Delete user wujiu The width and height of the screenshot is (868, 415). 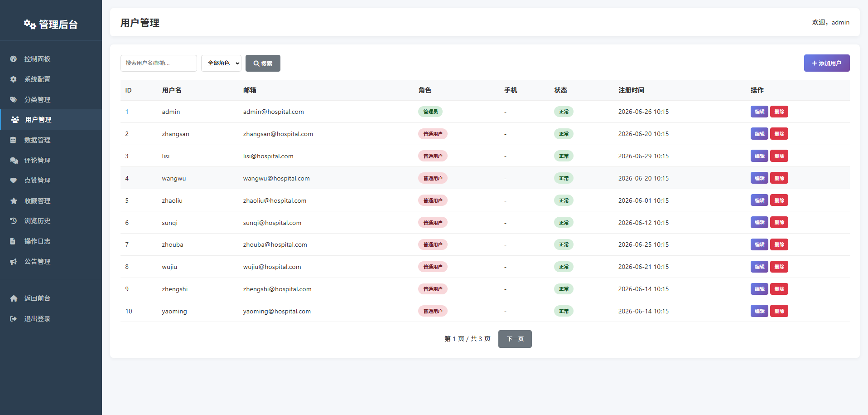pyautogui.click(x=779, y=267)
